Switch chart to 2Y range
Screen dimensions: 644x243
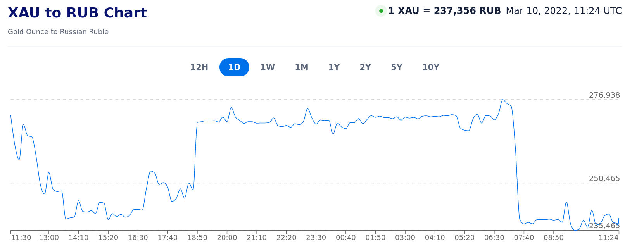(365, 67)
